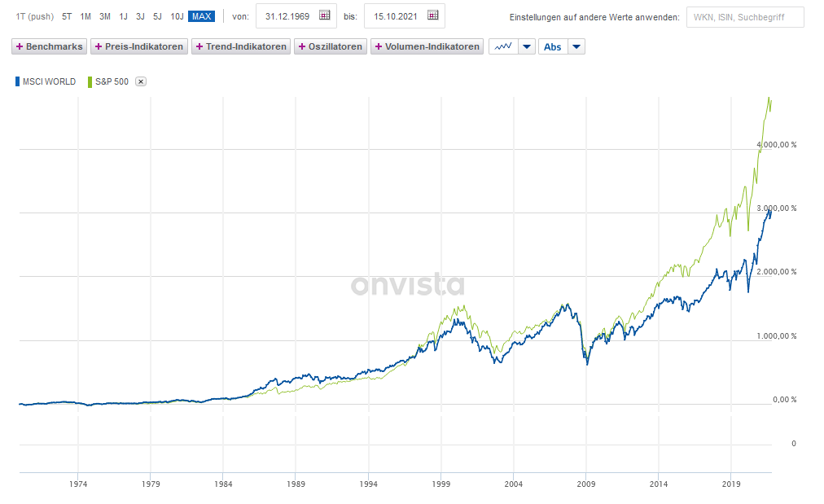Open the Volumen-Indikatoren menu
Viewport: 824px width, 504px height.
coord(427,46)
